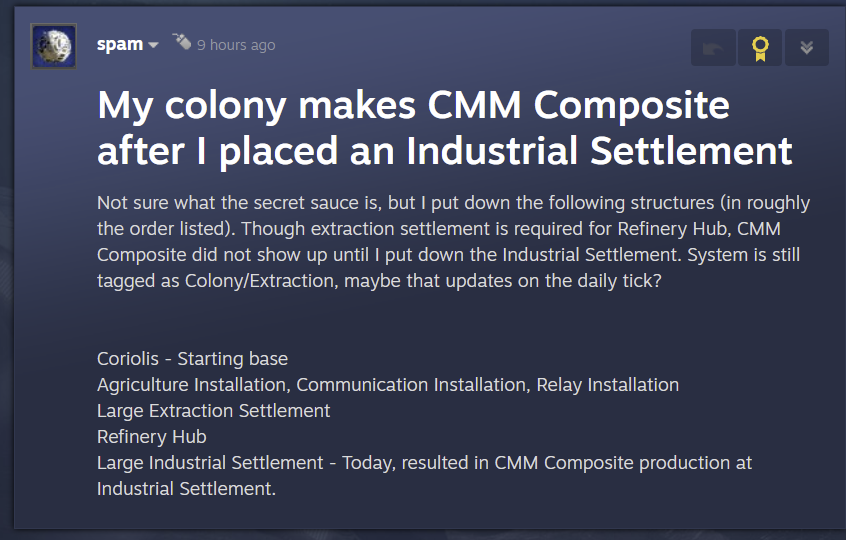Click the 'Refinery Hub' list line
Screen dimensions: 846x540
click(x=152, y=437)
